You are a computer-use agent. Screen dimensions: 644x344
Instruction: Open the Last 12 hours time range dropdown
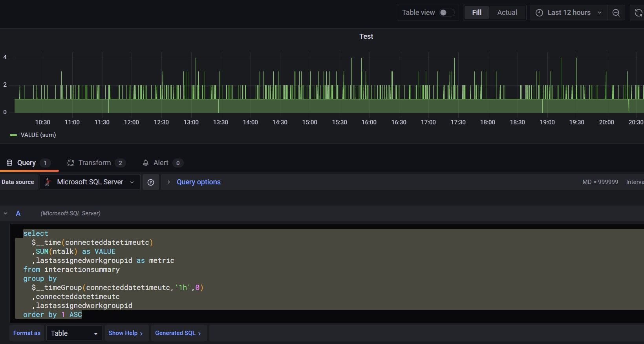click(x=569, y=13)
